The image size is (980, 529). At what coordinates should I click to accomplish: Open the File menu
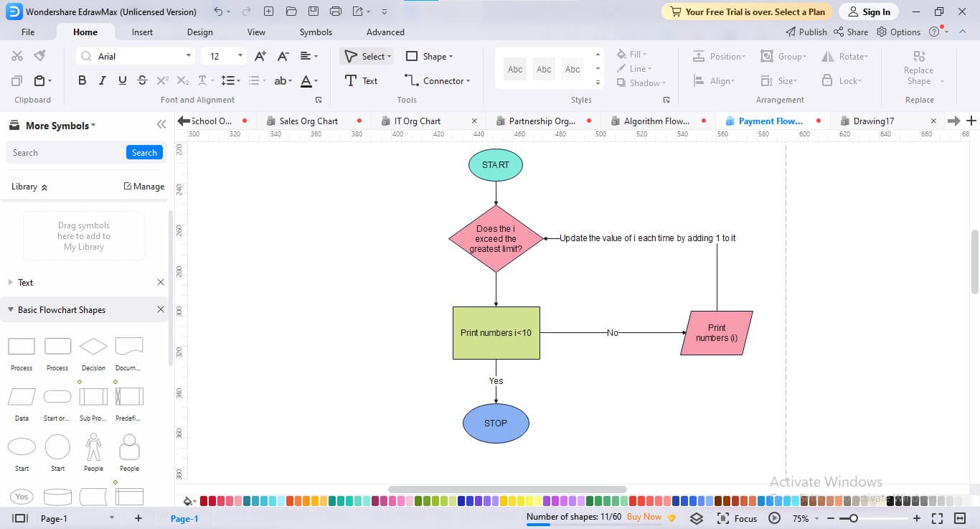(28, 32)
